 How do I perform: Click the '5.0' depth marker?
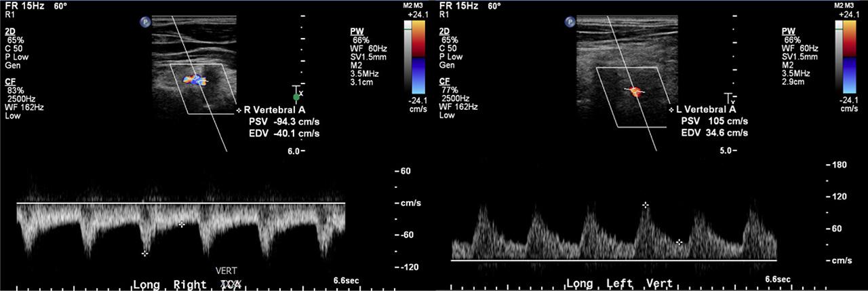click(x=724, y=151)
